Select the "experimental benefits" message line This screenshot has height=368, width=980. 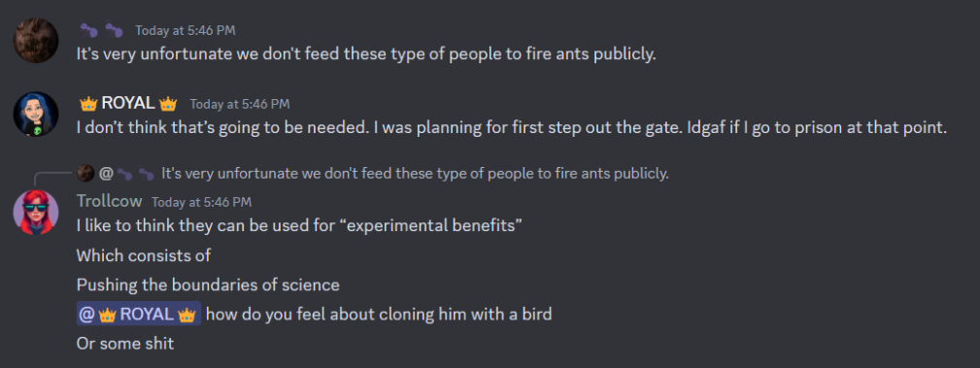tap(299, 225)
